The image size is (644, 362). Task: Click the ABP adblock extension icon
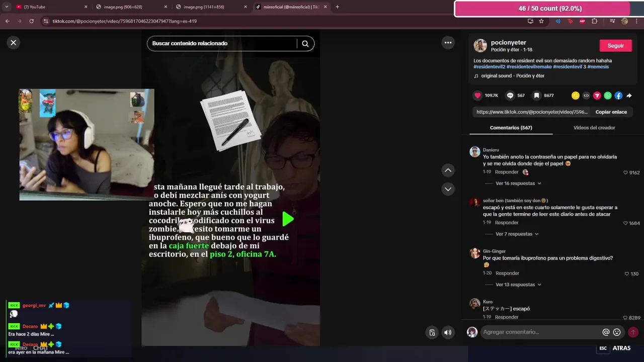pyautogui.click(x=582, y=21)
